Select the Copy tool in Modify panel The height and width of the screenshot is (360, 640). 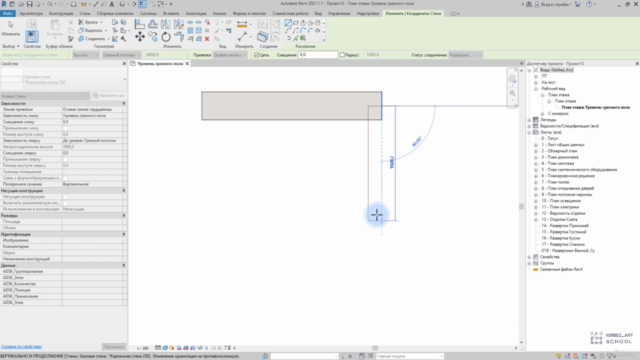[x=153, y=37]
